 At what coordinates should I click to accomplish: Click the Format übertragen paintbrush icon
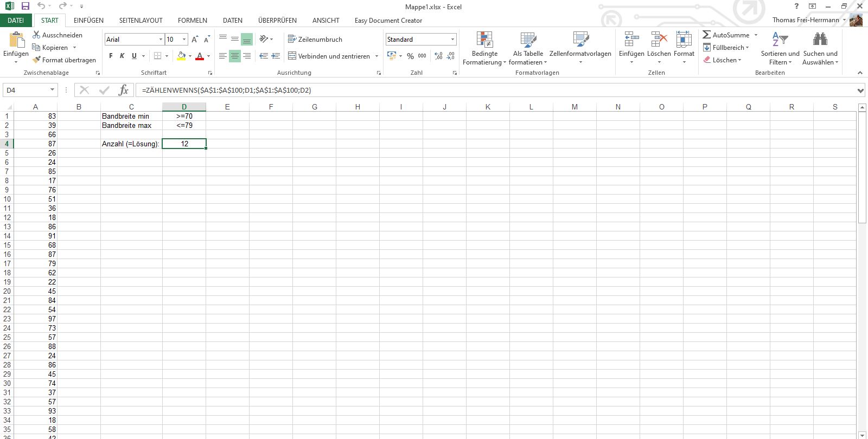click(37, 60)
